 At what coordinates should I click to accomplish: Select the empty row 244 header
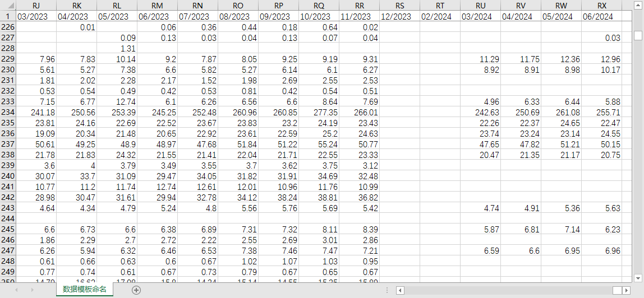(x=8, y=219)
